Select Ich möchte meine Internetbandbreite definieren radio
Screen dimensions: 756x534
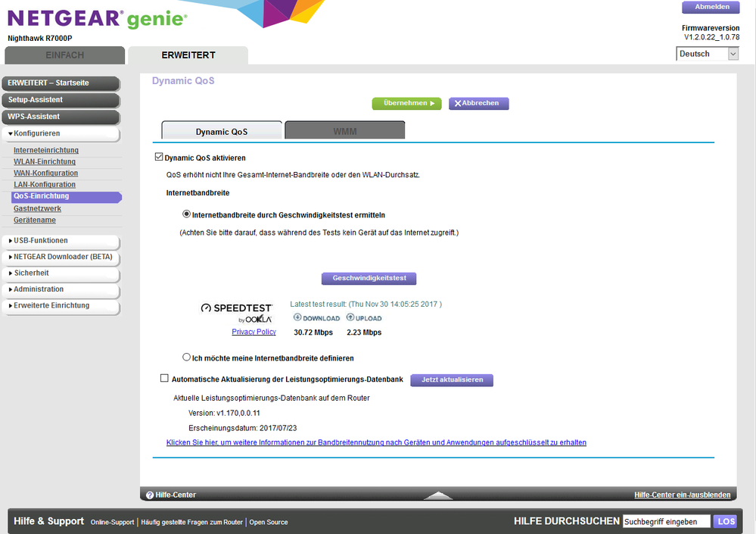pyautogui.click(x=187, y=357)
